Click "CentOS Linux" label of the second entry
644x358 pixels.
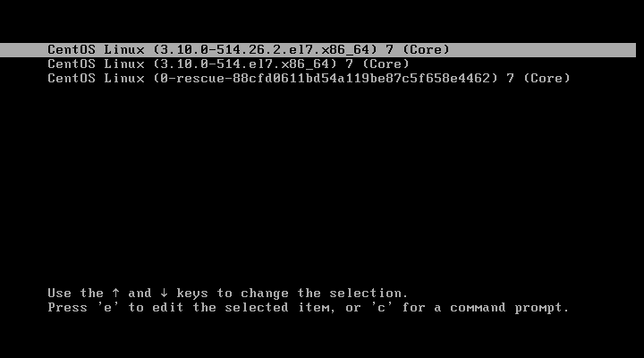[x=96, y=64]
